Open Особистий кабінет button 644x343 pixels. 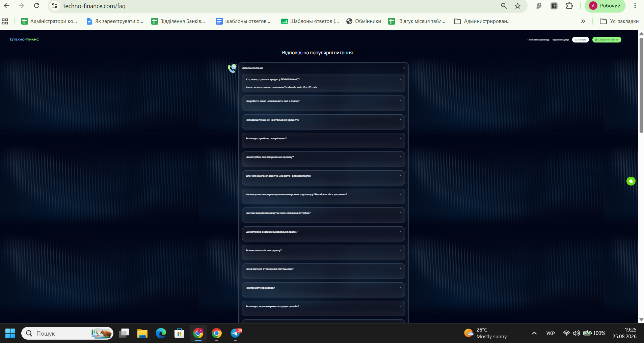[x=607, y=40]
